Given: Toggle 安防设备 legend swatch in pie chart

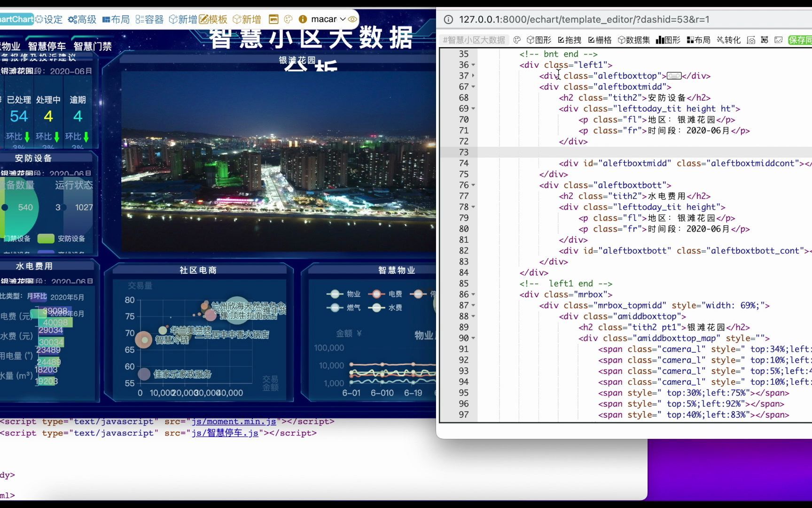Looking at the screenshot, I should (x=46, y=238).
